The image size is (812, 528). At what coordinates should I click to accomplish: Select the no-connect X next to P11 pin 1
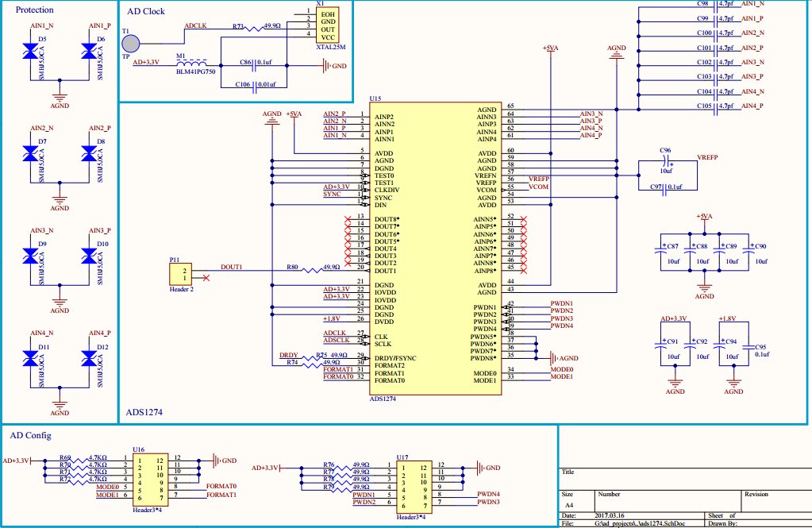[206, 278]
